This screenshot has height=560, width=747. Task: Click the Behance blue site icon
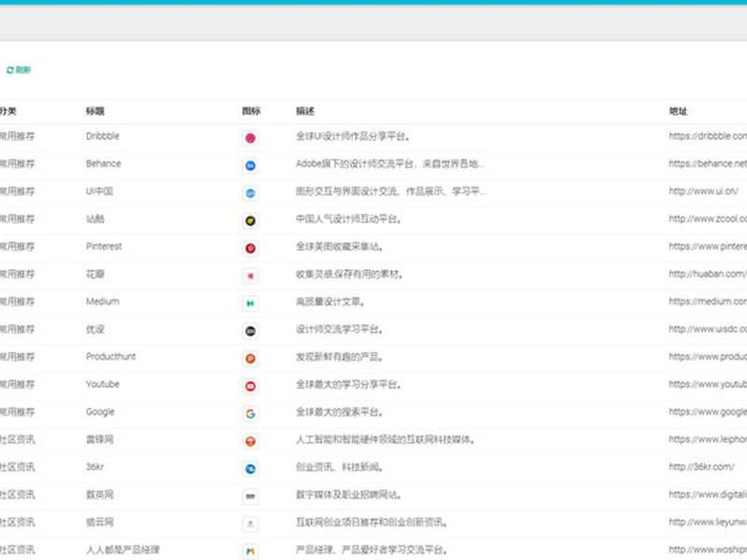coord(250,166)
